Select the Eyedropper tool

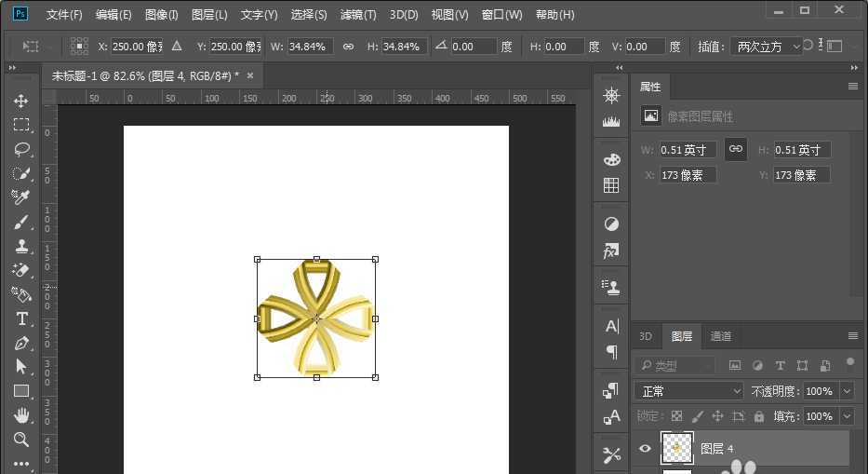20,197
